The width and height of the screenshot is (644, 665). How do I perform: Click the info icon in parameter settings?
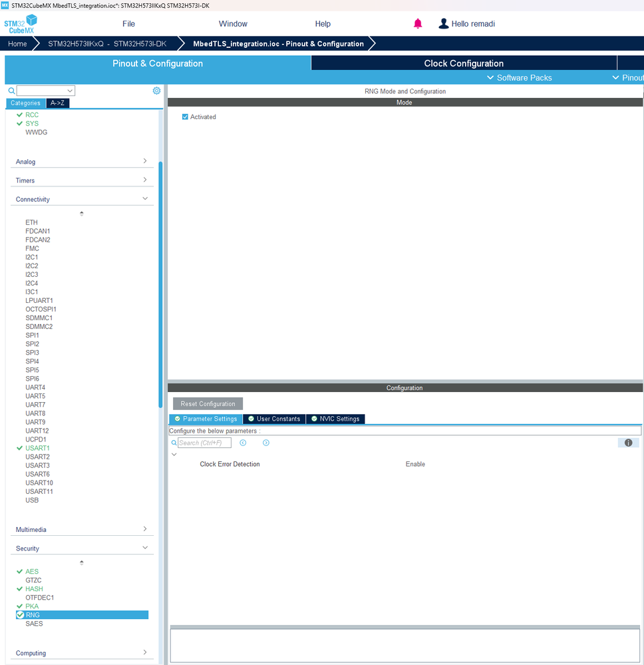(x=628, y=443)
